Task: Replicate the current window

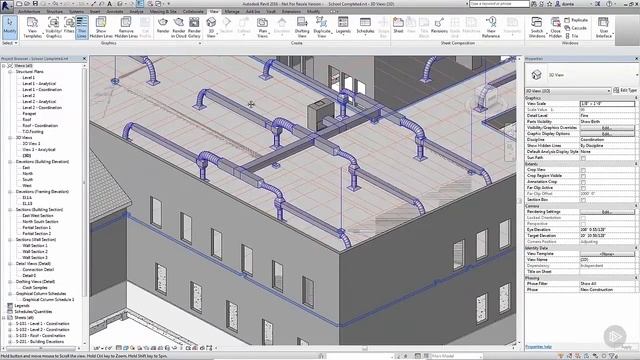Action: (x=576, y=20)
